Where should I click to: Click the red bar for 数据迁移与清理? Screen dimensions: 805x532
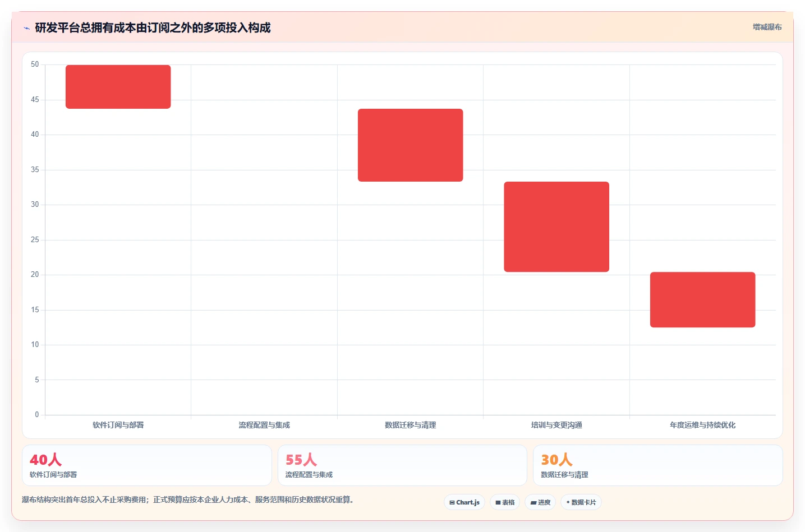(411, 145)
